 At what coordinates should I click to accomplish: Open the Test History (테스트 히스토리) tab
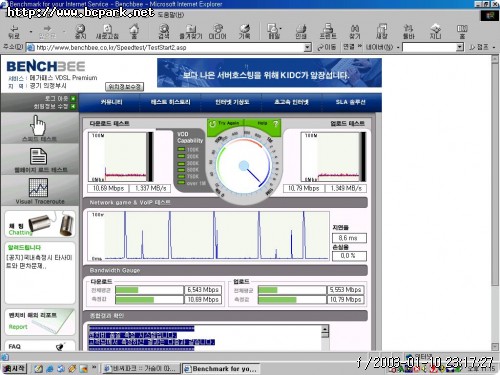[170, 102]
